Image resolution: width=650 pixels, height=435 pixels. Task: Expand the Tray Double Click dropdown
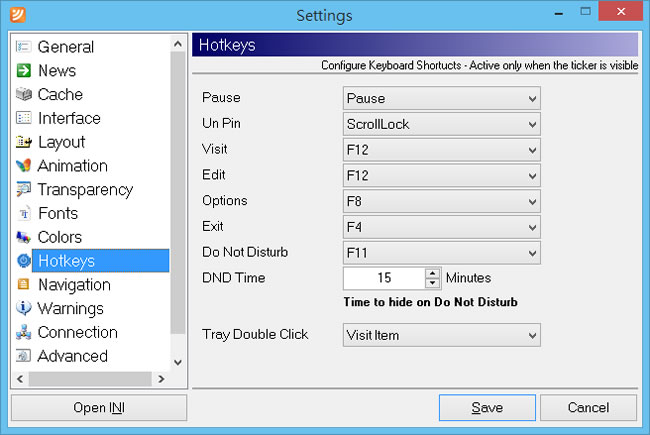pos(441,335)
